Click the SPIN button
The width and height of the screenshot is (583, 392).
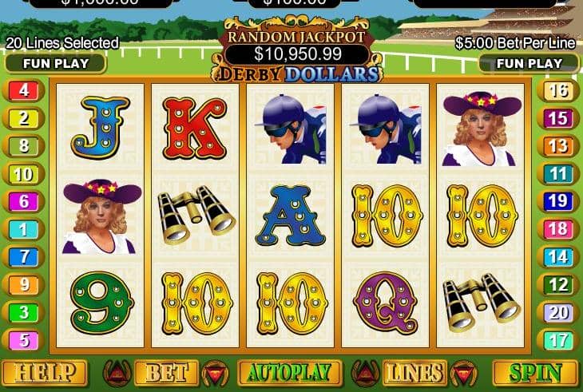(536, 373)
